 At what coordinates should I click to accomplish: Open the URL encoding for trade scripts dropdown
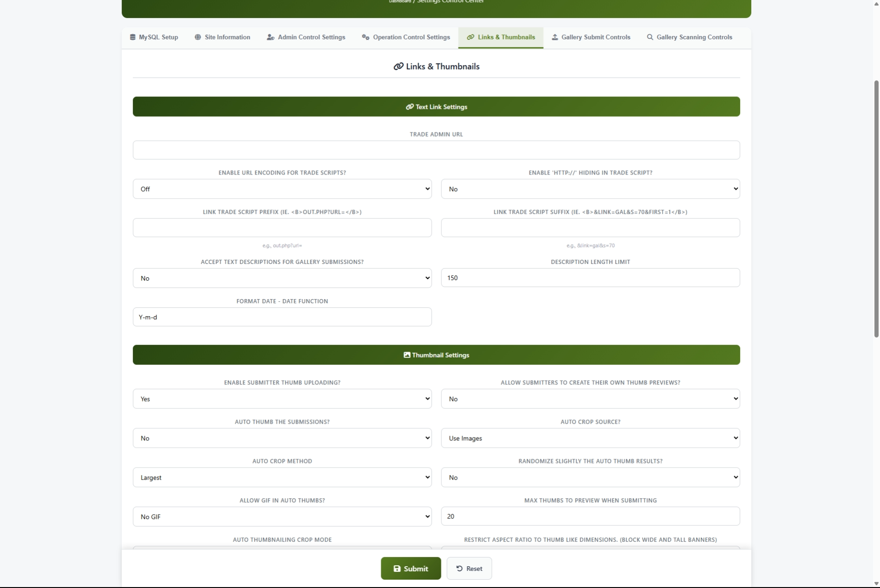[282, 189]
